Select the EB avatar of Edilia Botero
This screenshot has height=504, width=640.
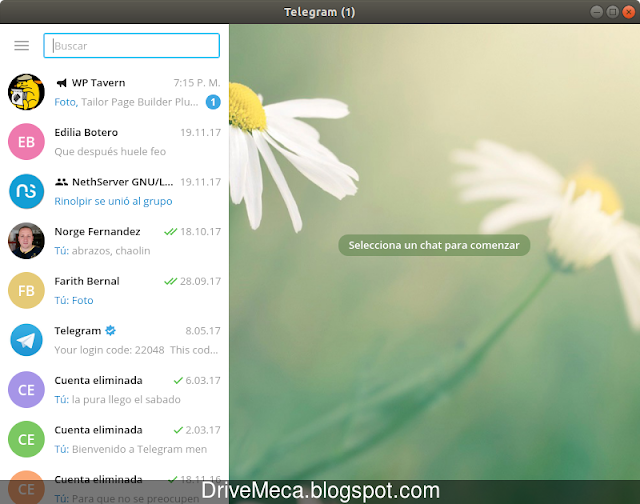click(x=27, y=142)
